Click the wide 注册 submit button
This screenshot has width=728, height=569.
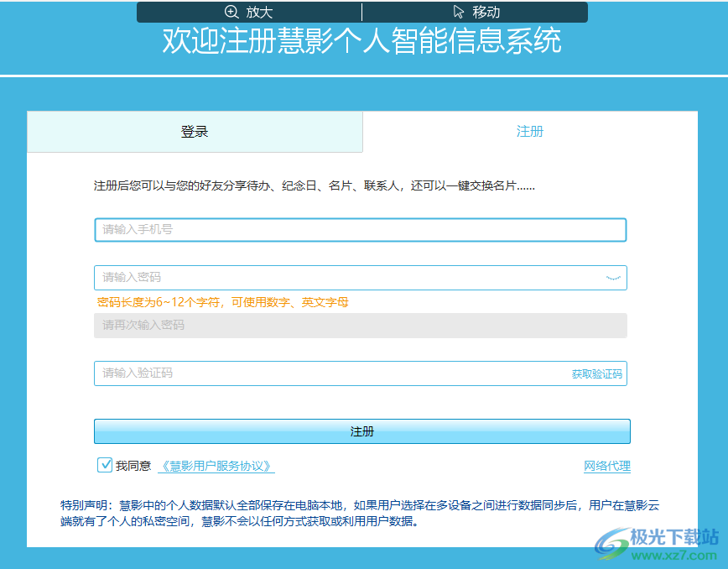tap(362, 431)
